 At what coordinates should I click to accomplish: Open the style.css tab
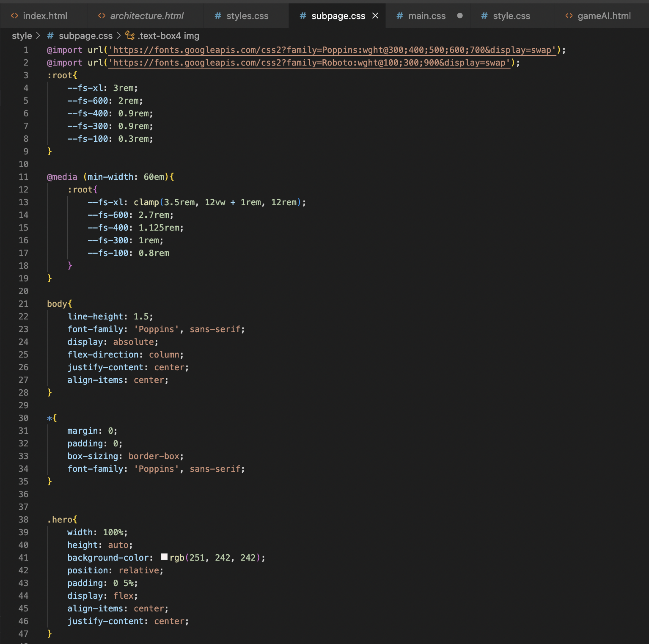[x=511, y=16]
